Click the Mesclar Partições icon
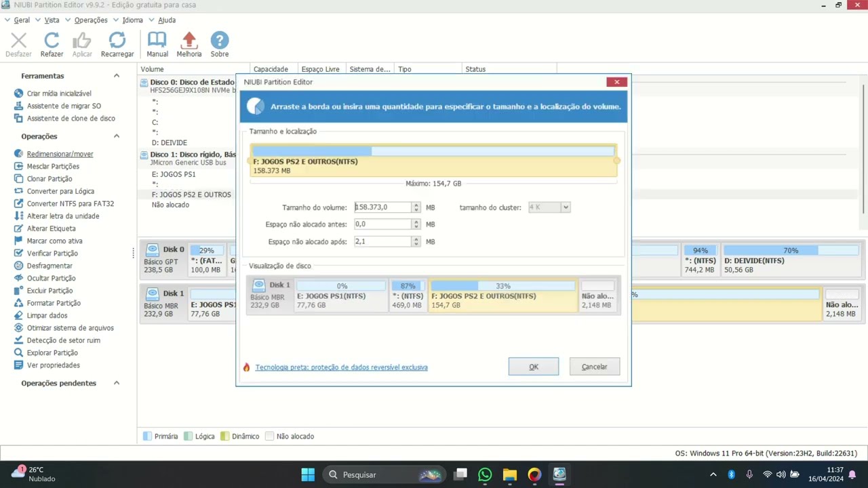 (19, 166)
